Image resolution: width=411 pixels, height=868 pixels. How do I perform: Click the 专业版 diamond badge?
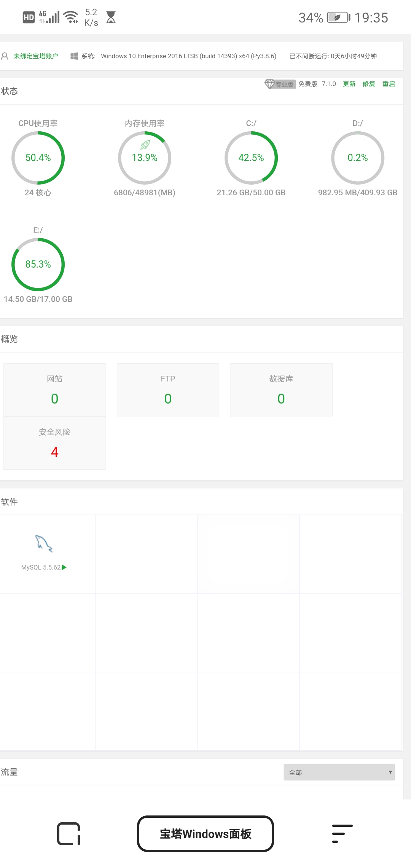pos(280,84)
